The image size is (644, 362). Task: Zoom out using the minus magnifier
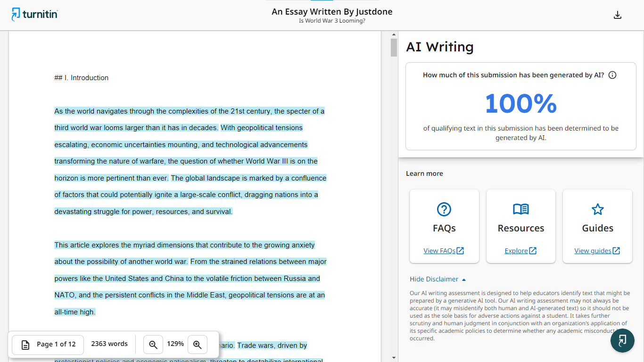153,345
